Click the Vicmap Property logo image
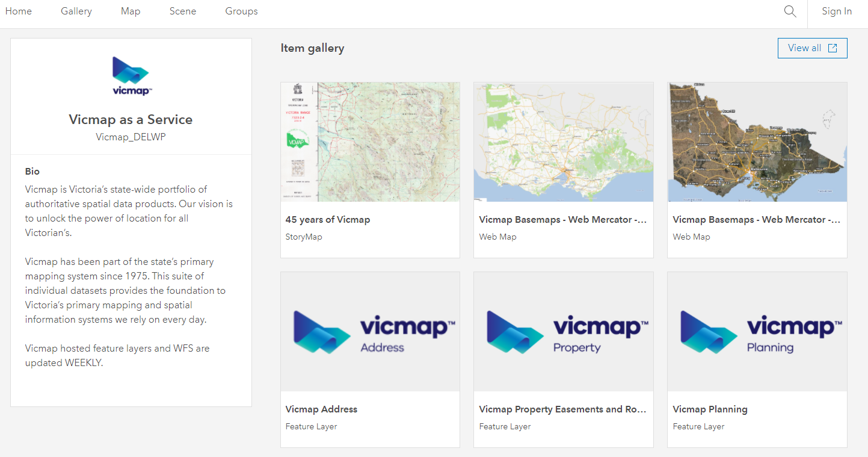Screen dimensions: 868x457 point(563,331)
